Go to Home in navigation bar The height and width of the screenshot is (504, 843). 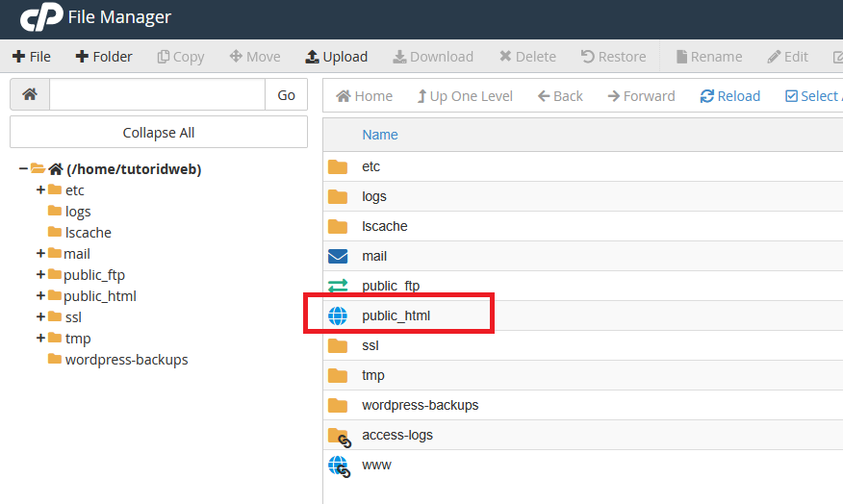click(364, 96)
